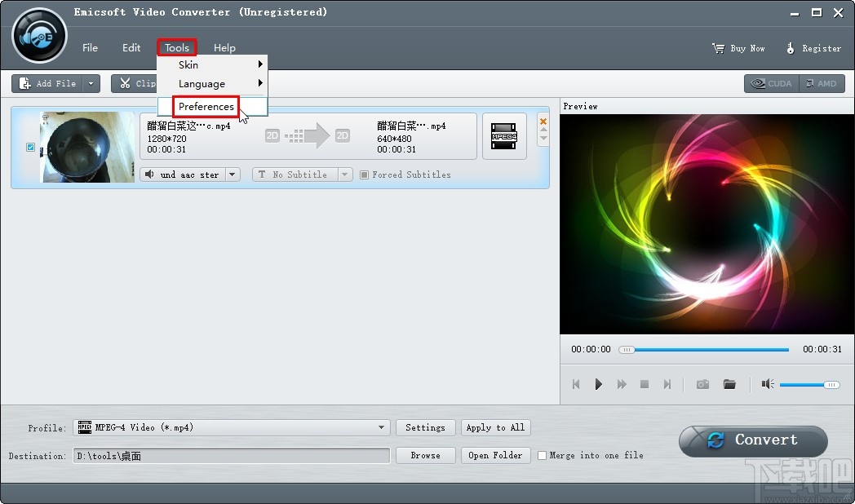Open the und aac audio track dropdown
Screen dimensions: 855x504
point(233,175)
